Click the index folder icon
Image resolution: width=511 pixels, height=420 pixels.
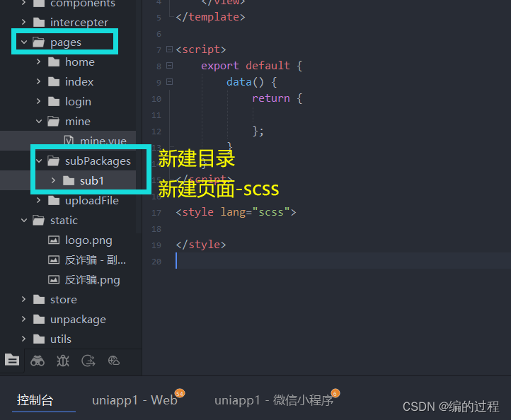click(x=54, y=82)
